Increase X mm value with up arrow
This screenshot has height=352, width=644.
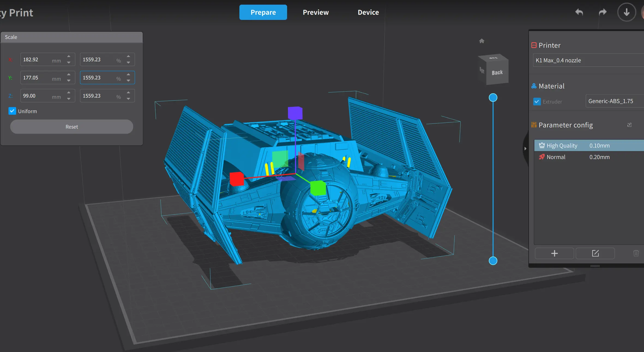69,56
